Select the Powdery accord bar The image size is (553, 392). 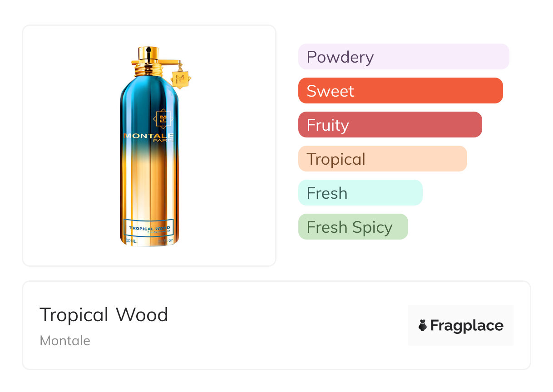coord(403,57)
